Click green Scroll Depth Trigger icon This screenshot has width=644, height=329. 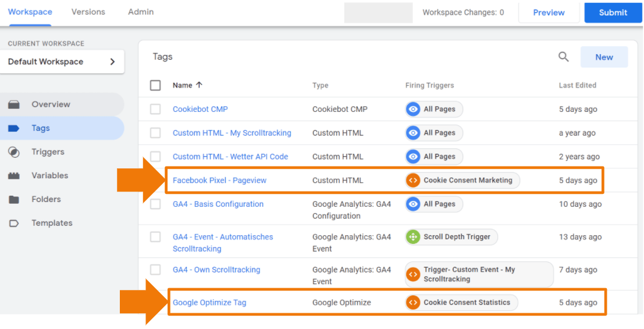[x=413, y=237]
